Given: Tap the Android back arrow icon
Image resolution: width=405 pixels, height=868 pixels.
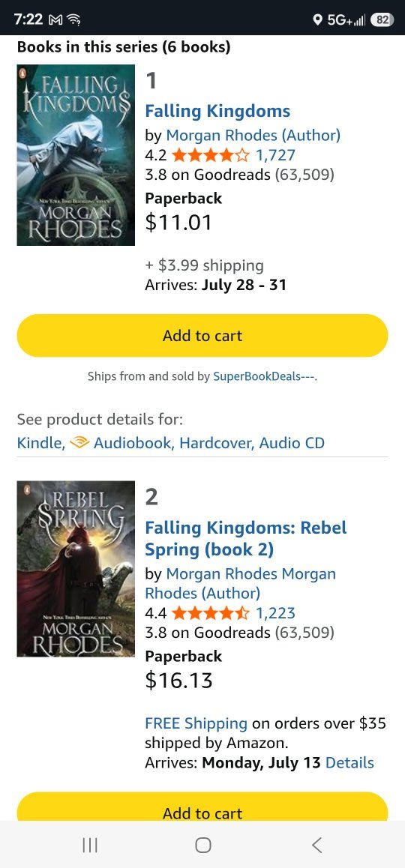Looking at the screenshot, I should (316, 845).
